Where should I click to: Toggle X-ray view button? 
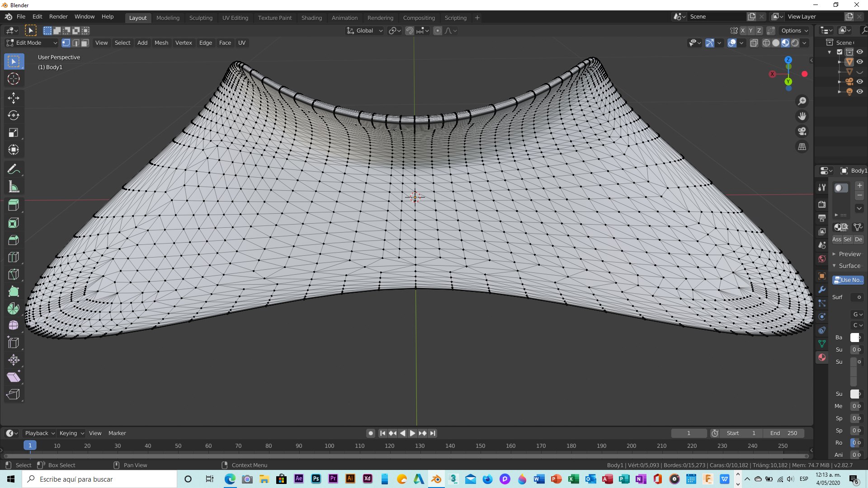click(x=754, y=43)
